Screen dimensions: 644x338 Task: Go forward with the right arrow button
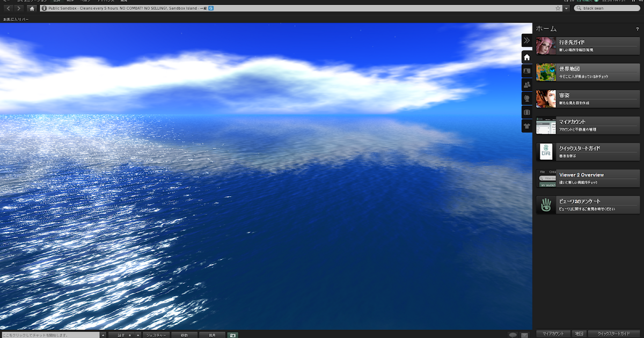[x=19, y=9]
